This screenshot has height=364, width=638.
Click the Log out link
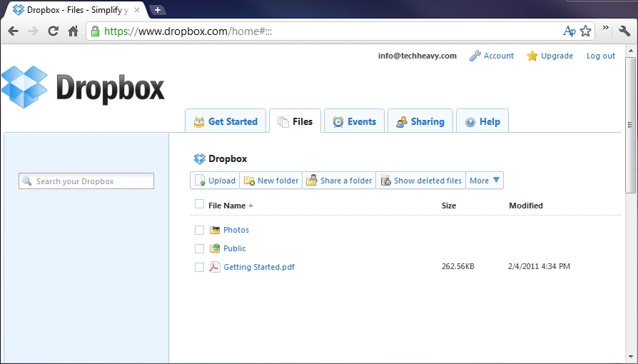(601, 56)
